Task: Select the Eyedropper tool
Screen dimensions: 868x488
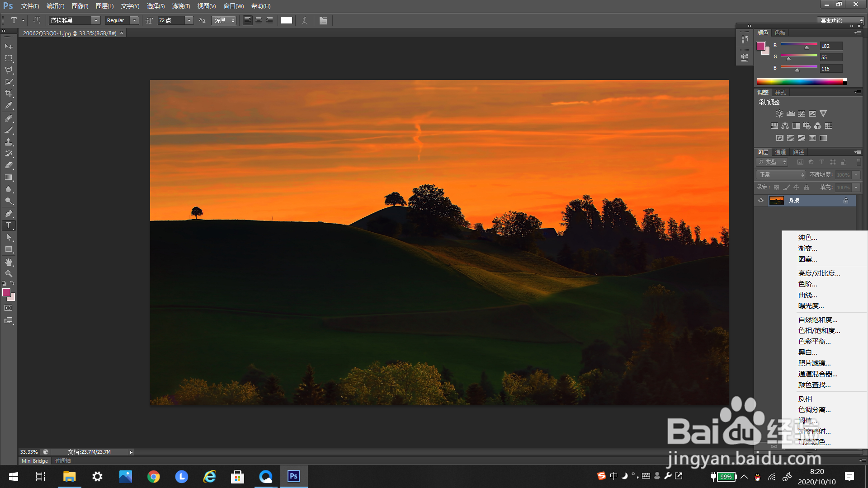Action: pyautogui.click(x=9, y=106)
